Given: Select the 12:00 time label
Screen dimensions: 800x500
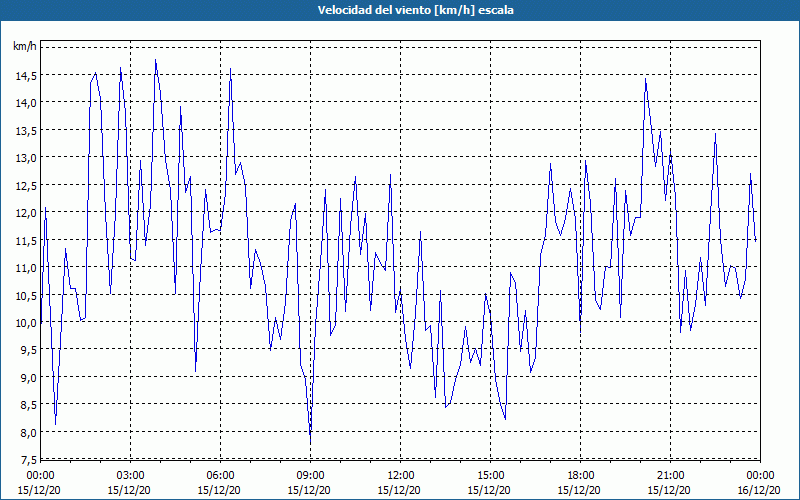Looking at the screenshot, I should click(399, 476).
